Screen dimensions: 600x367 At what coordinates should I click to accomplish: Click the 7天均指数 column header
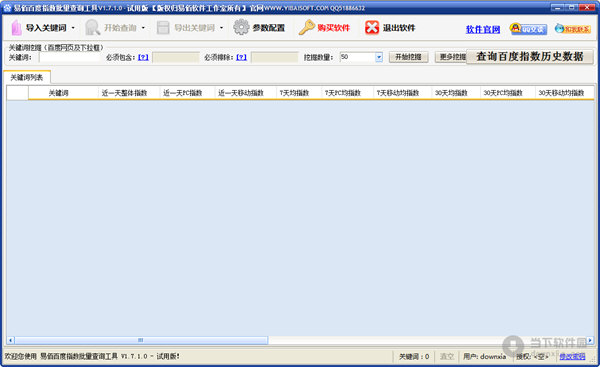(298, 93)
